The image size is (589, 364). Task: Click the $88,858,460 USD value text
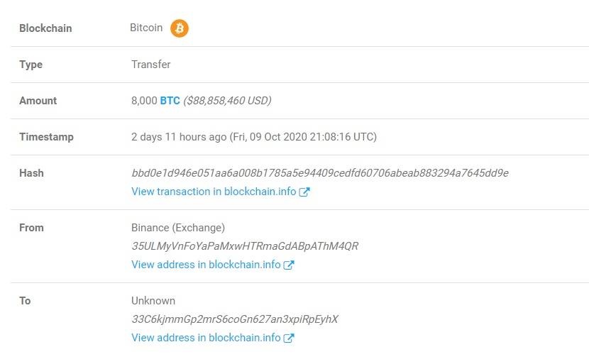tap(227, 101)
